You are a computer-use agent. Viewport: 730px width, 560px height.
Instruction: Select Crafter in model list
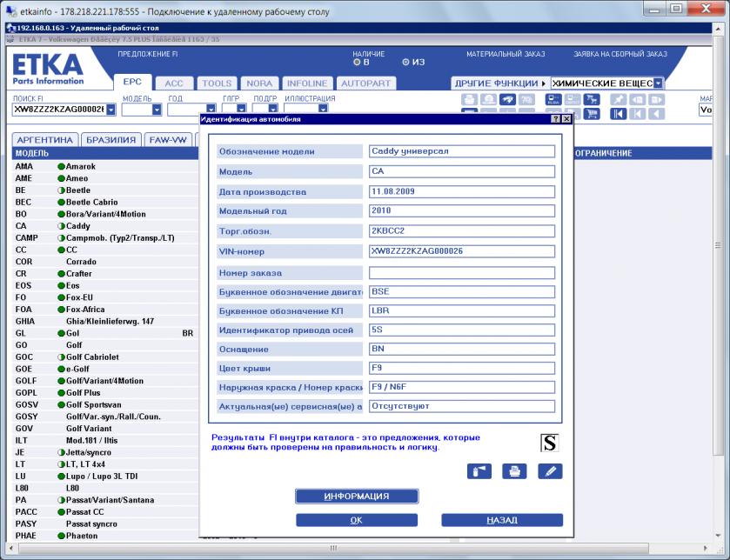(x=104, y=274)
